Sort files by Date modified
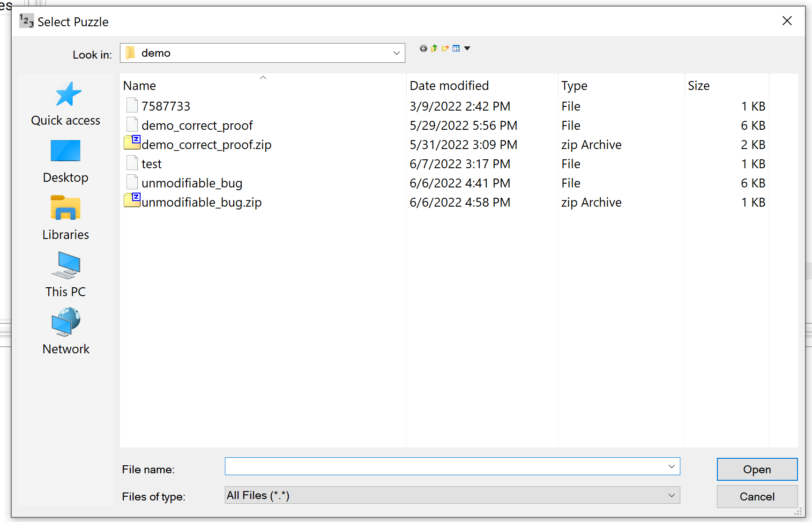This screenshot has width=812, height=522. point(449,85)
